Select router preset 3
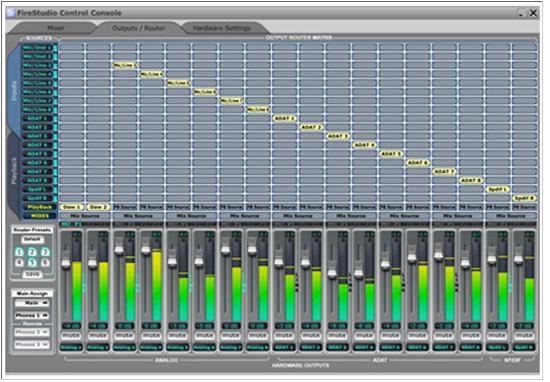This screenshot has width=550, height=382. pyautogui.click(x=45, y=252)
